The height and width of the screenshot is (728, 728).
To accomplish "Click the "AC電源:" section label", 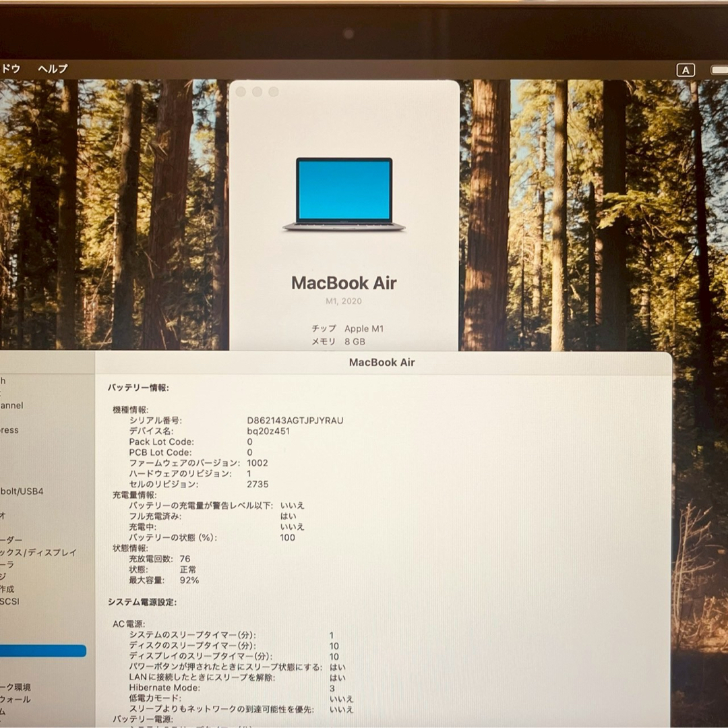I will pyautogui.click(x=129, y=624).
